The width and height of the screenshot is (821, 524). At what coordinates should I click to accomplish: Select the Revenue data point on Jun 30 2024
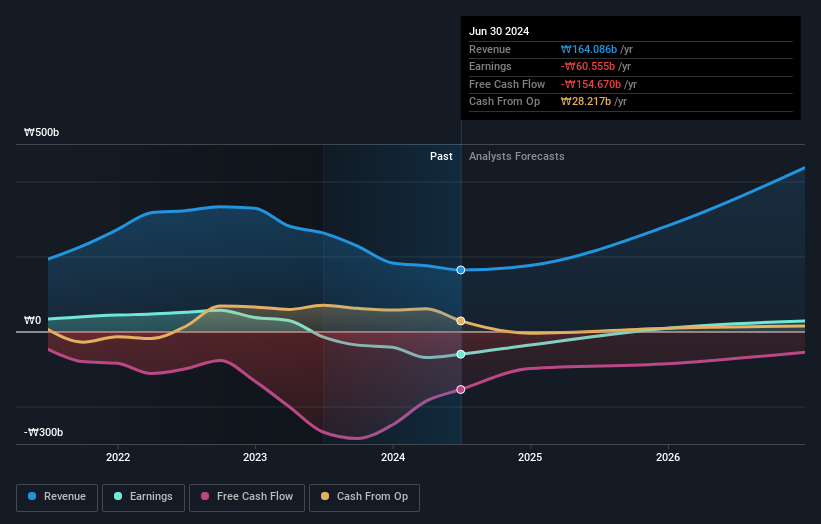(x=461, y=270)
